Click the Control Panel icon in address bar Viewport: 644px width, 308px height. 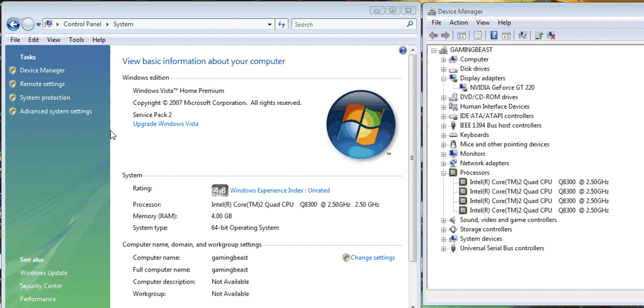pyautogui.click(x=49, y=24)
